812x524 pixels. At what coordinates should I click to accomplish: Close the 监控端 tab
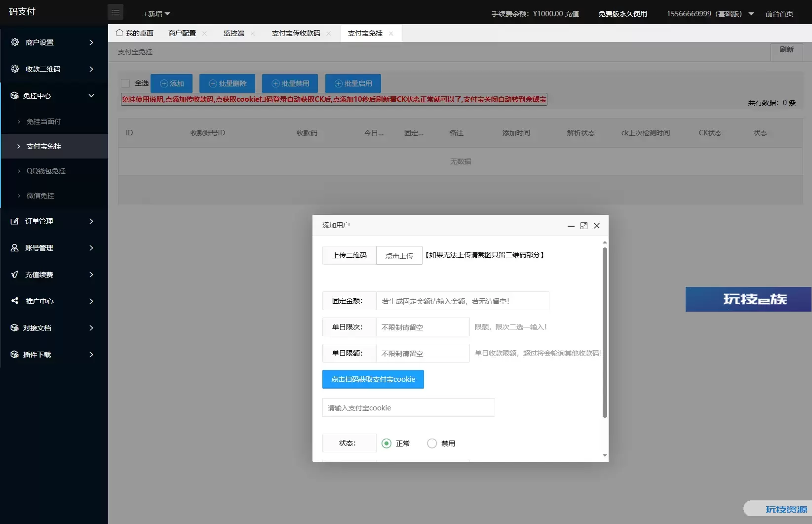tap(253, 34)
